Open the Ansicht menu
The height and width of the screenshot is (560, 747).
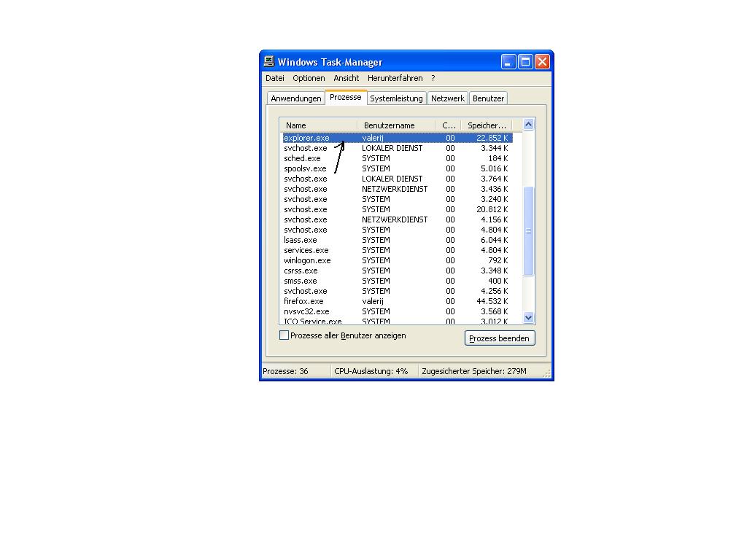click(x=347, y=78)
